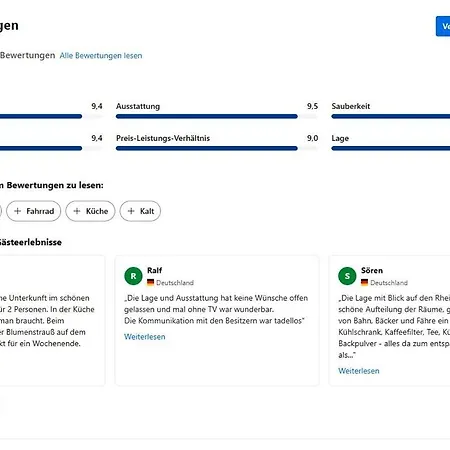Click the German flag under Ralf
This screenshot has width=450, height=450.
tap(151, 283)
